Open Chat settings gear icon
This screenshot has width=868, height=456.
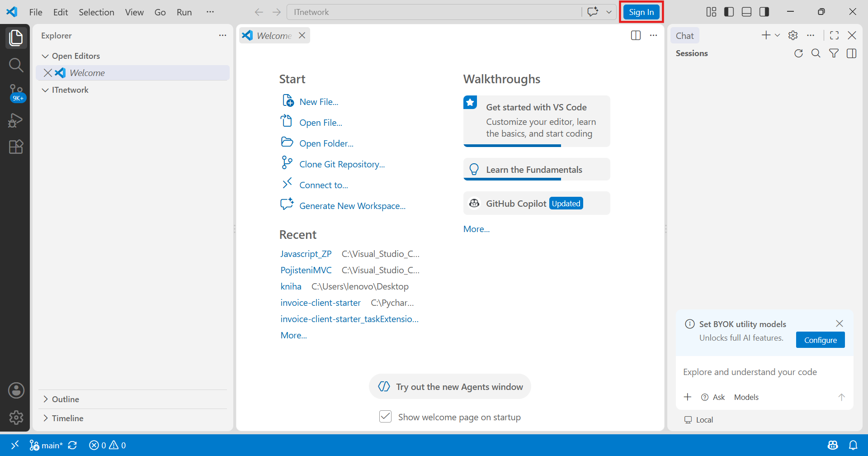tap(793, 35)
